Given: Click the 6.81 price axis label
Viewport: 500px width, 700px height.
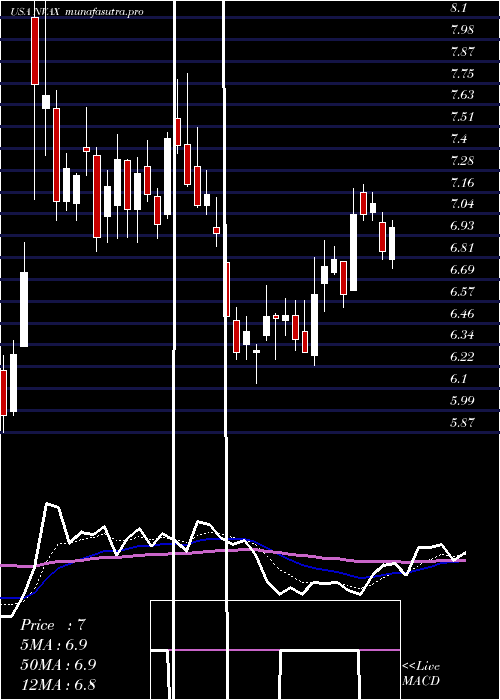Looking at the screenshot, I should 462,248.
